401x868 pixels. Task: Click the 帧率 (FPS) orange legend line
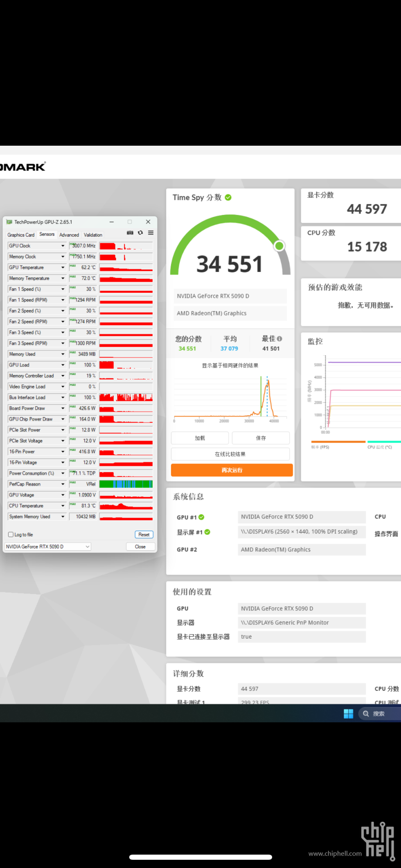click(x=338, y=442)
